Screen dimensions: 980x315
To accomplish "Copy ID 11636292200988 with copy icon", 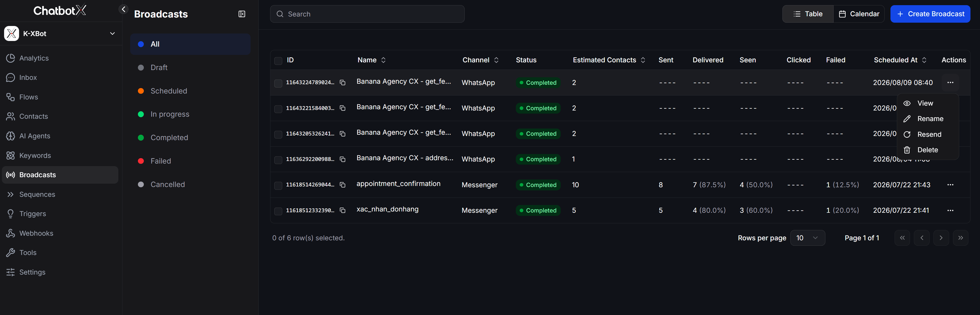I will 342,159.
